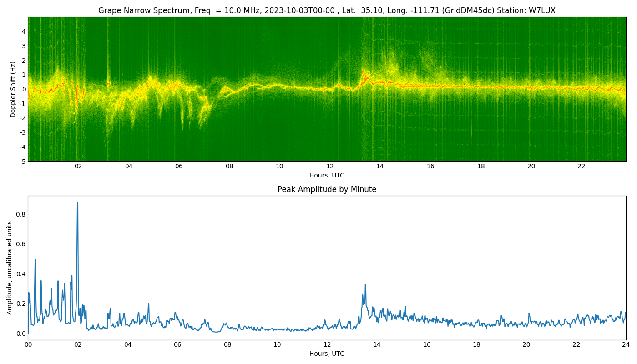Click amplitude plot hour tick '10'
This screenshot has width=637, height=364.
tap(277, 345)
